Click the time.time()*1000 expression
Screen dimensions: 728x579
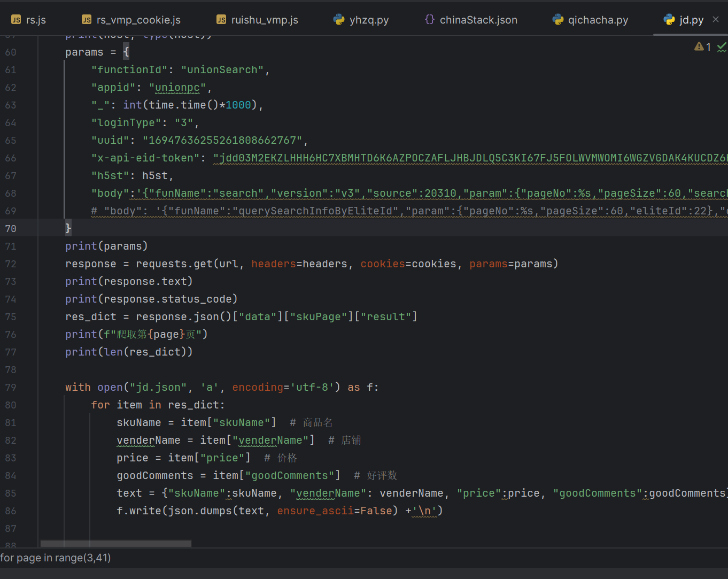[x=200, y=105]
